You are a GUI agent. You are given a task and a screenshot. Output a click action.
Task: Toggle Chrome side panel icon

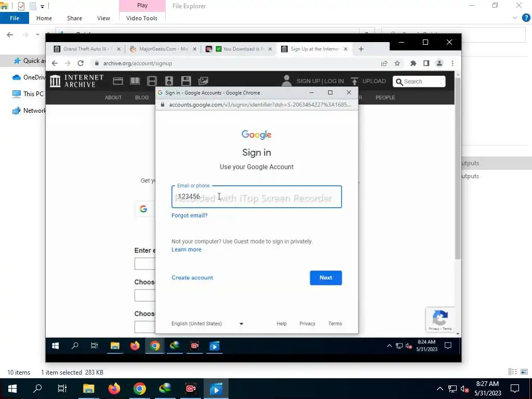point(426,63)
